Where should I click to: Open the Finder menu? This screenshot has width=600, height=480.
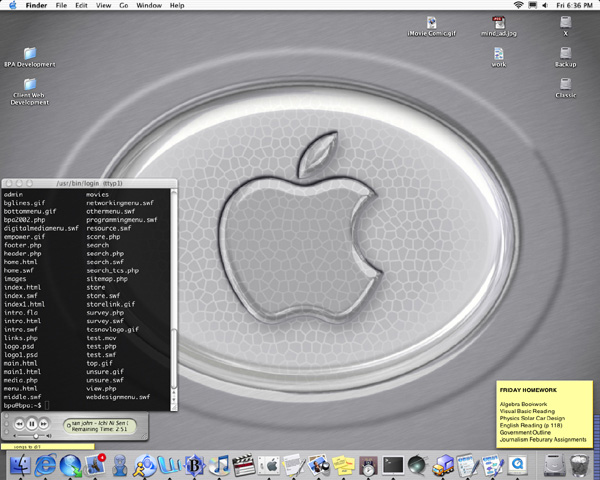point(36,5)
